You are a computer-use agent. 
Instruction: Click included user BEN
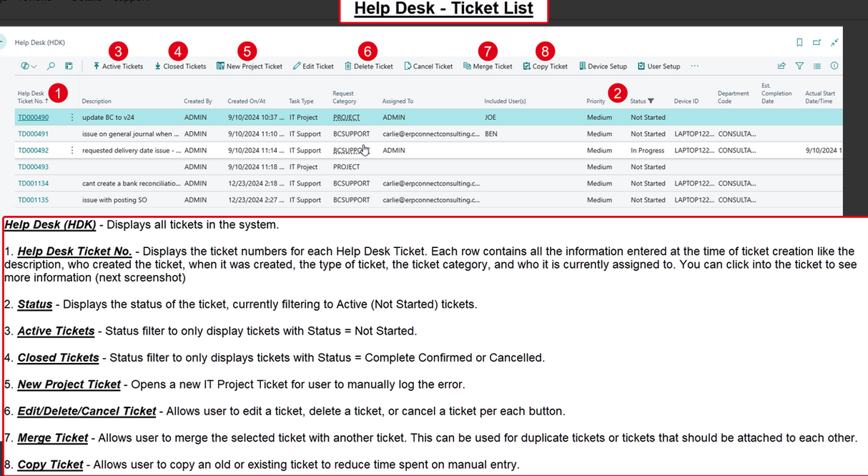click(x=491, y=134)
